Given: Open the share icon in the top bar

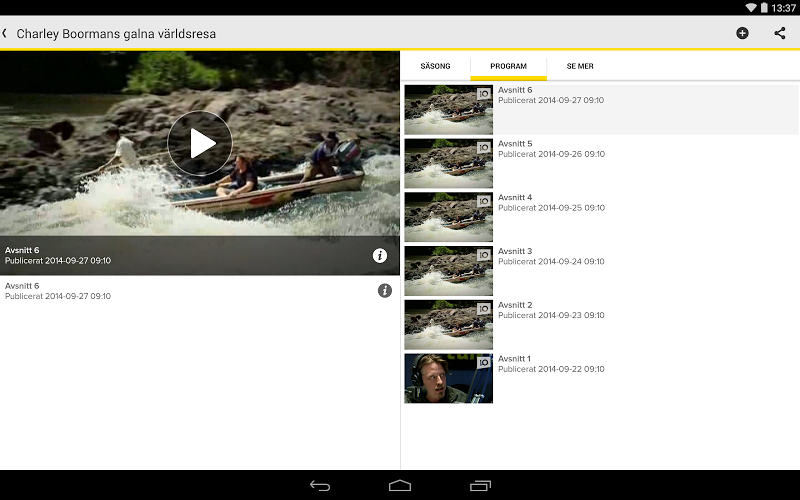Looking at the screenshot, I should (780, 34).
